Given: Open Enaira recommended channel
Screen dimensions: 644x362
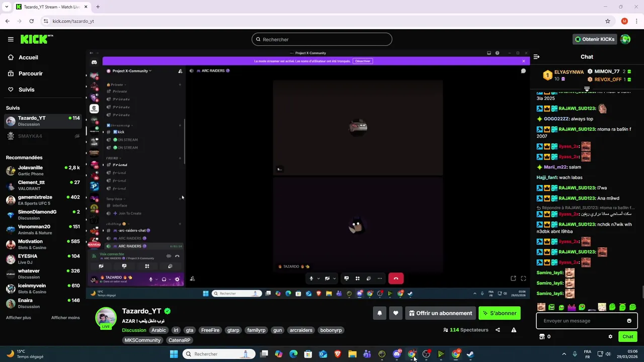Looking at the screenshot, I should [x=43, y=303].
